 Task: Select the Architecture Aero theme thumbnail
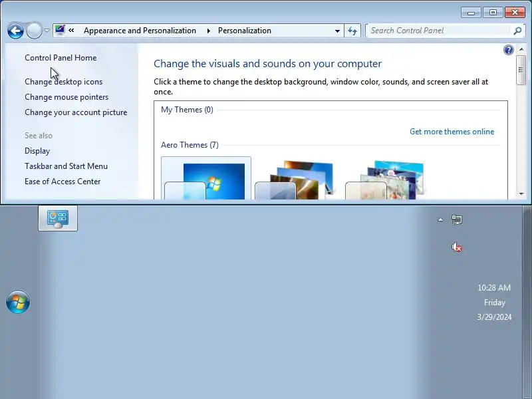[296, 179]
